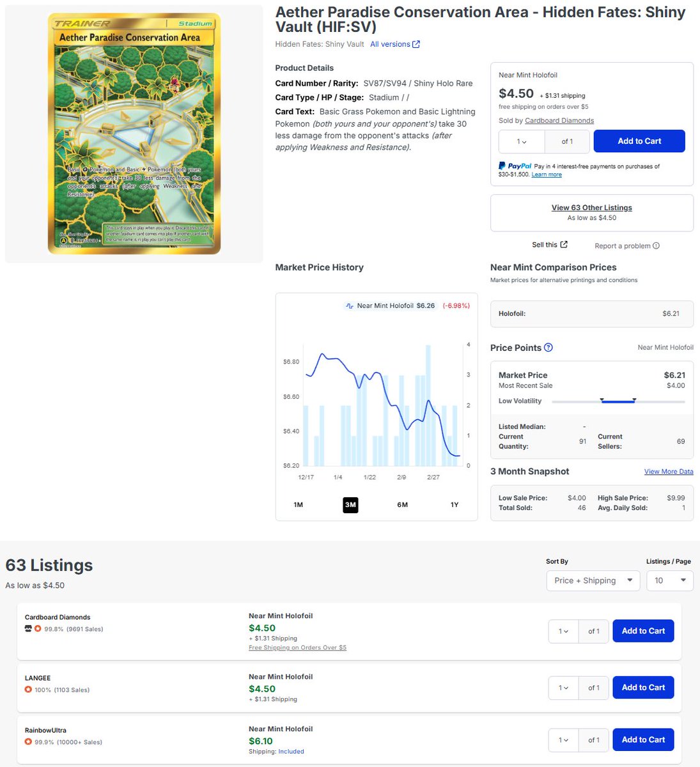
Task: Click the Aether Paradise card image
Action: click(x=133, y=133)
